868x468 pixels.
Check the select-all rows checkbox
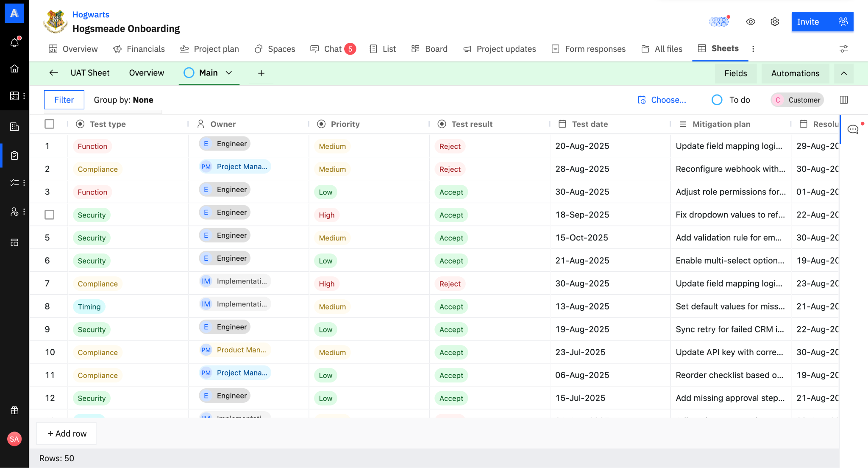click(x=50, y=124)
